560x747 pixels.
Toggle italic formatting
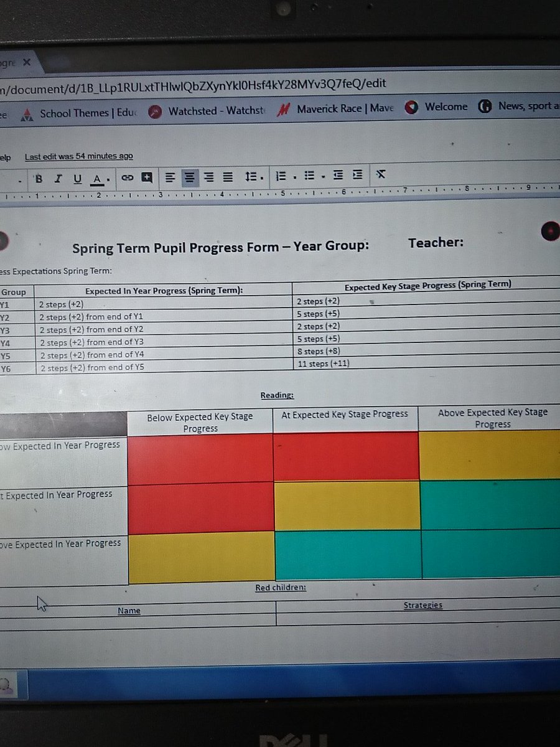point(58,179)
